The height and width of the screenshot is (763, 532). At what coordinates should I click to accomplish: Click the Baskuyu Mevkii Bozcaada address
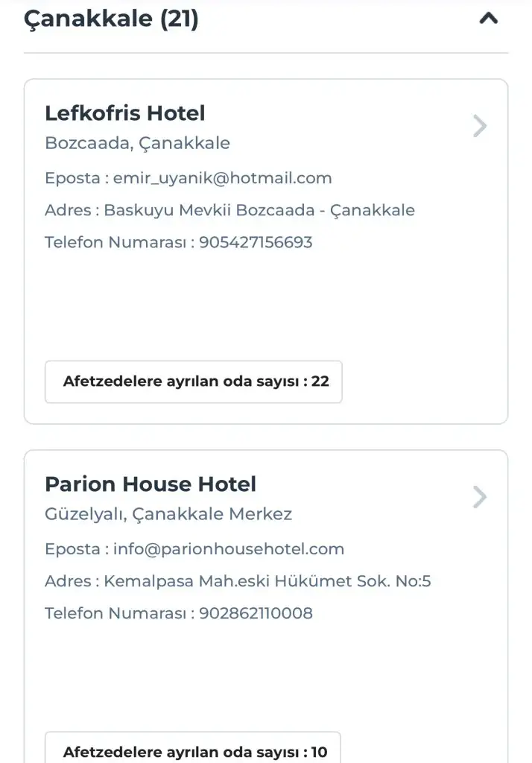(259, 210)
